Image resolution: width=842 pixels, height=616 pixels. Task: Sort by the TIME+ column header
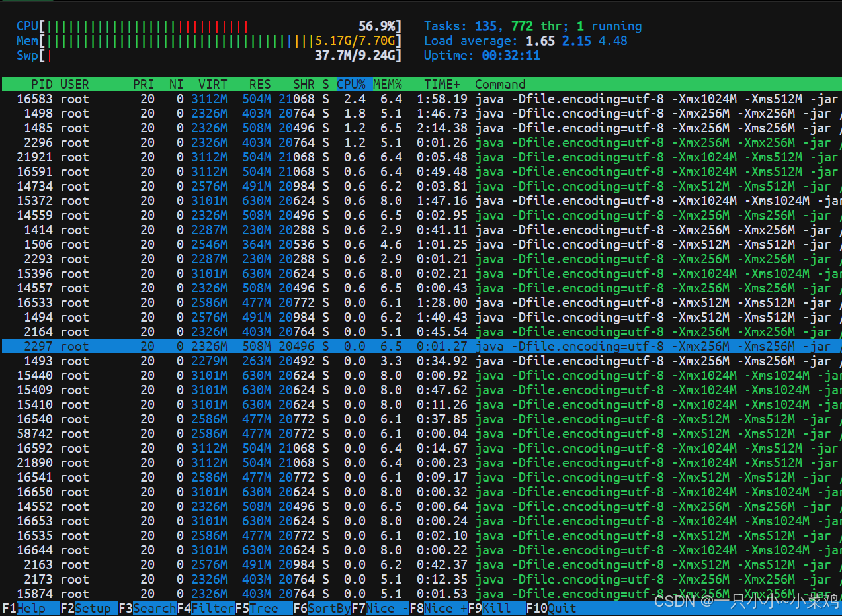tap(442, 84)
